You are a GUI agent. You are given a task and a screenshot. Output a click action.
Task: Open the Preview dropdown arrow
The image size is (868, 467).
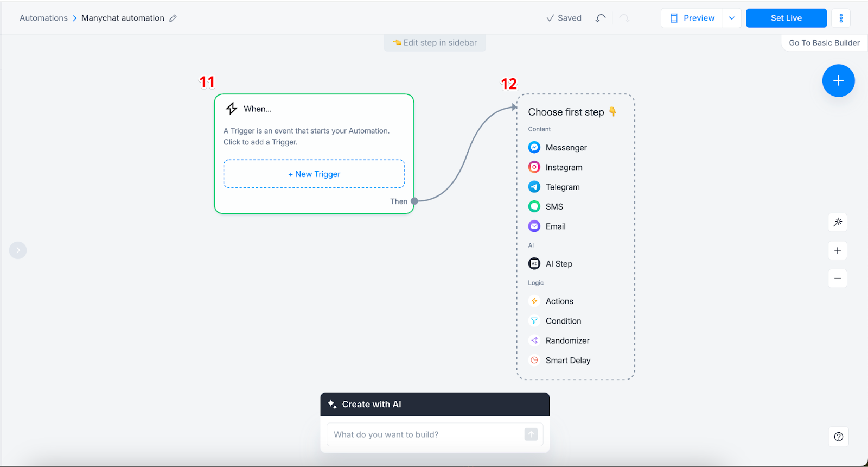pyautogui.click(x=732, y=18)
